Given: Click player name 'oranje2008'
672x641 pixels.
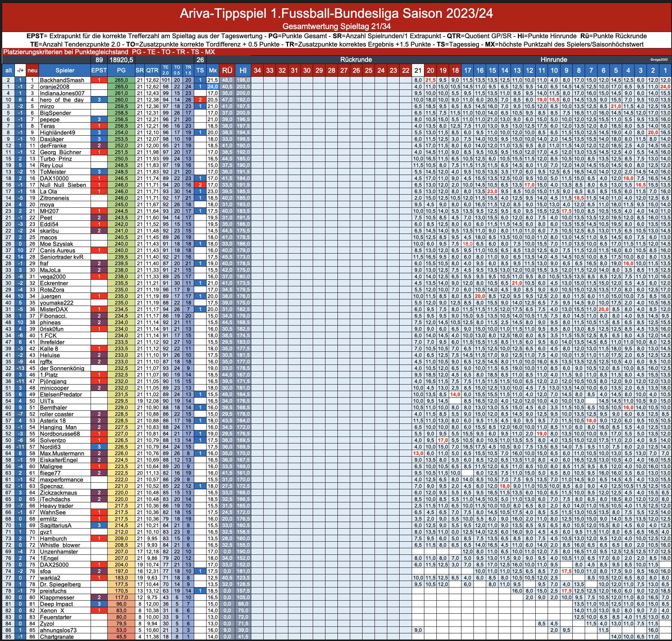Looking at the screenshot, I should (55, 87).
